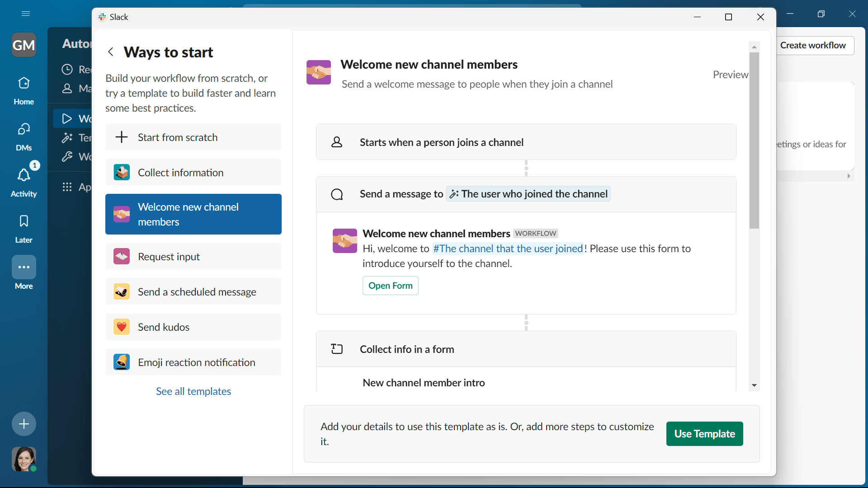868x488 pixels.
Task: Navigate back from Ways to start
Action: (x=111, y=52)
